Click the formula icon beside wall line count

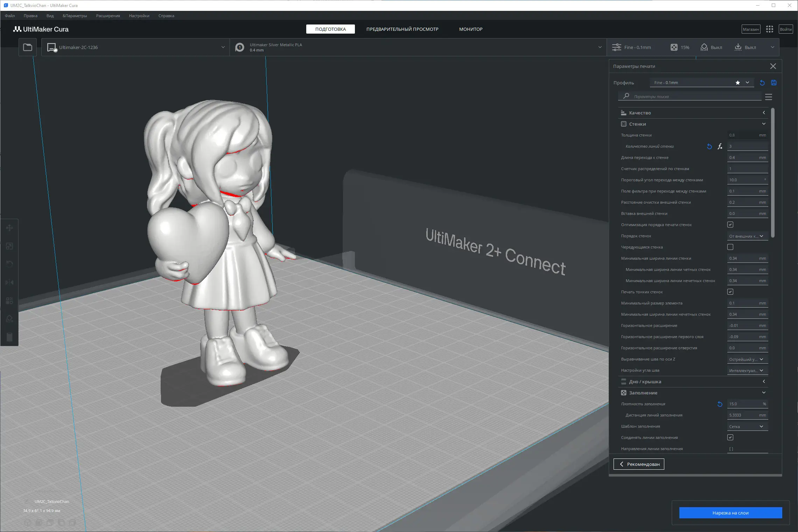point(720,147)
